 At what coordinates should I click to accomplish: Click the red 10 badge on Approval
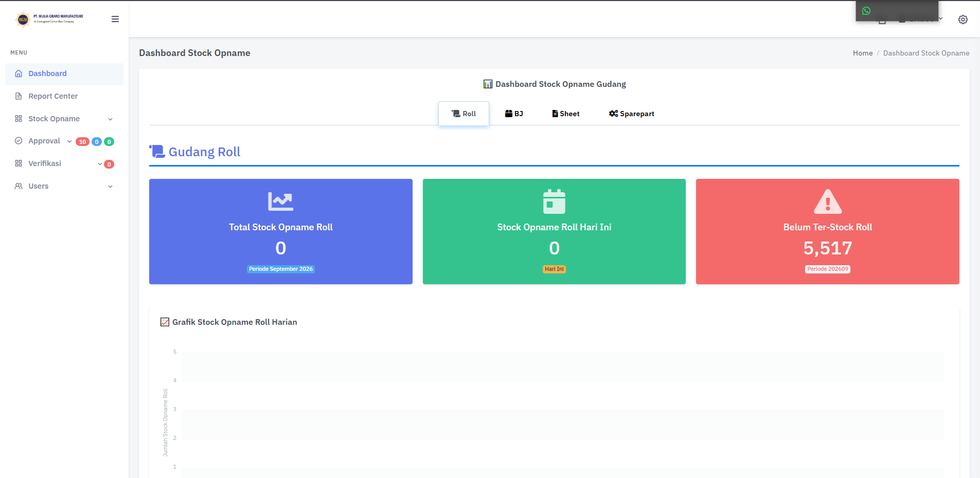coord(82,142)
